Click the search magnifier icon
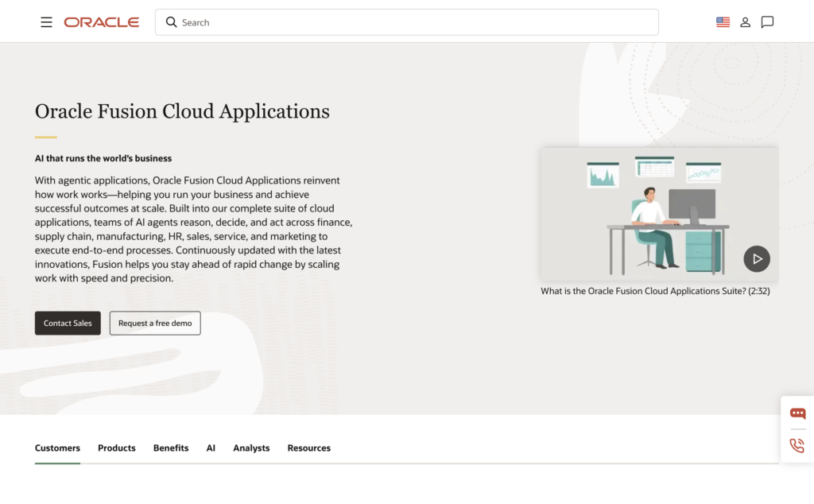 [171, 22]
